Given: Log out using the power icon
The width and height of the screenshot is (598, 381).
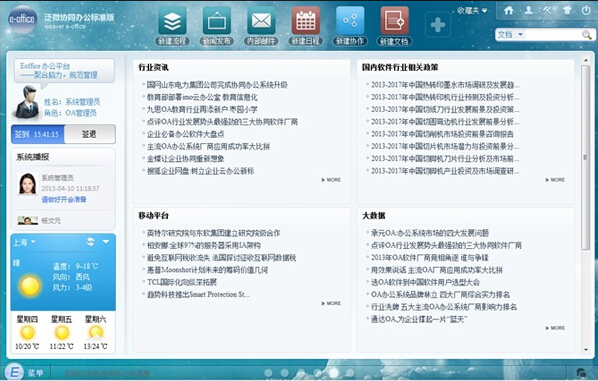Looking at the screenshot, I should tap(586, 10).
